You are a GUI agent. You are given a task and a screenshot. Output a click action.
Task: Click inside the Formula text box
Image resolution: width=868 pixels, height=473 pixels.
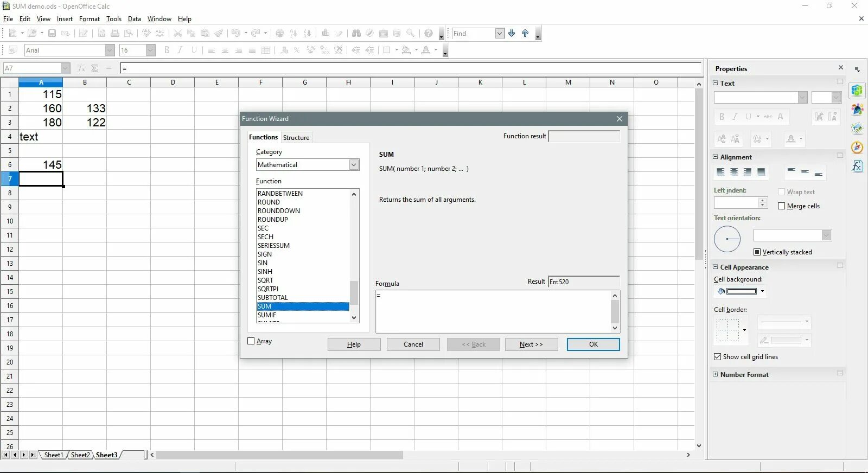(x=493, y=311)
